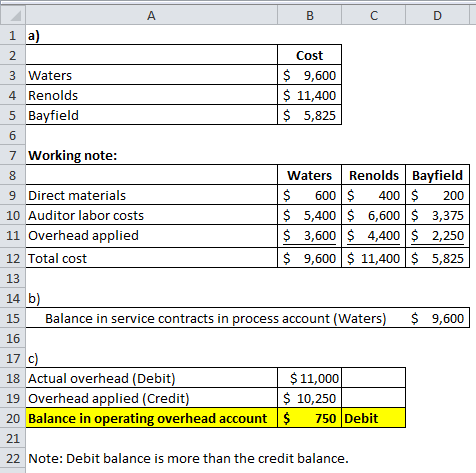The width and height of the screenshot is (476, 473).
Task: Click the $11,400 cost cell in row 4
Action: [309, 95]
